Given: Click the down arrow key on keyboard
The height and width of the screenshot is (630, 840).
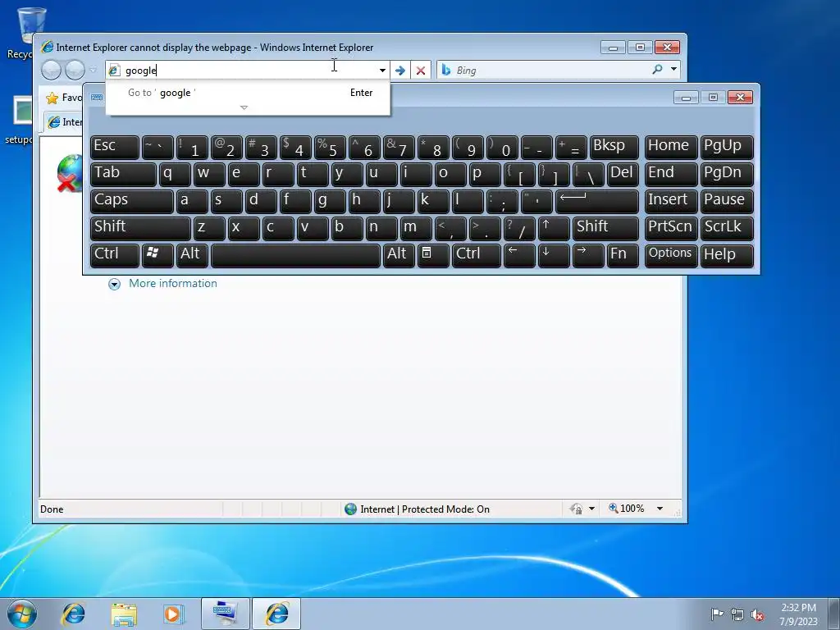Looking at the screenshot, I should click(x=554, y=254).
